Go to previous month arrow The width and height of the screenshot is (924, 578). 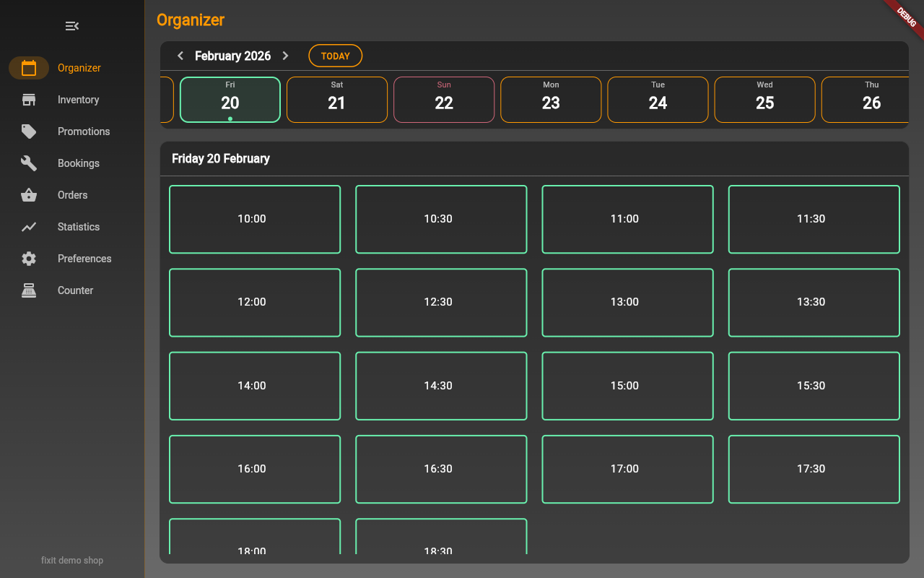[x=180, y=56]
